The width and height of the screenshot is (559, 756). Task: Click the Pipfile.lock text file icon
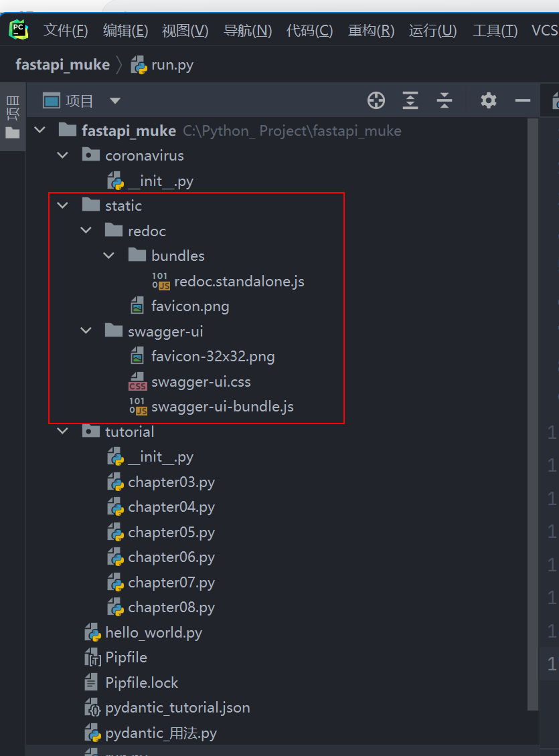tap(91, 682)
